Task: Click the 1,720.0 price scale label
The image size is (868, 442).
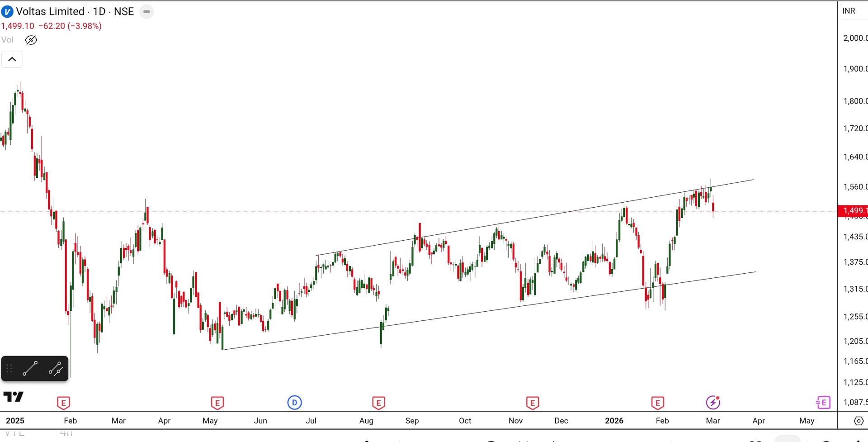Action: (855, 128)
